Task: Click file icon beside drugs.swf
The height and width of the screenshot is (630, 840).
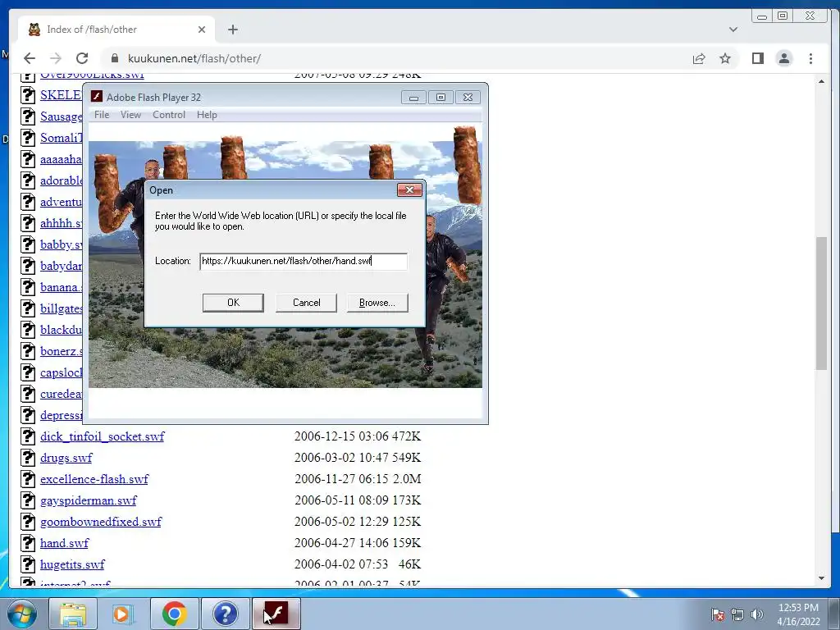Action: point(28,458)
